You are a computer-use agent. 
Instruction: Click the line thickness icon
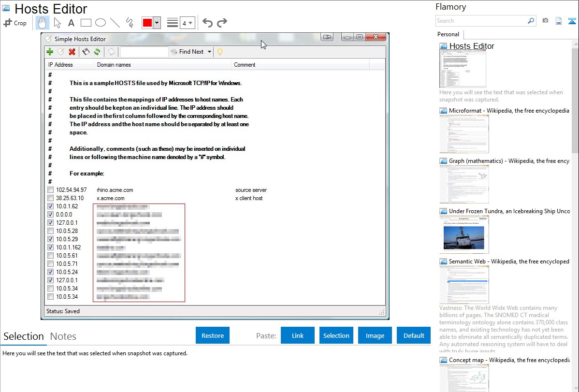pos(173,23)
